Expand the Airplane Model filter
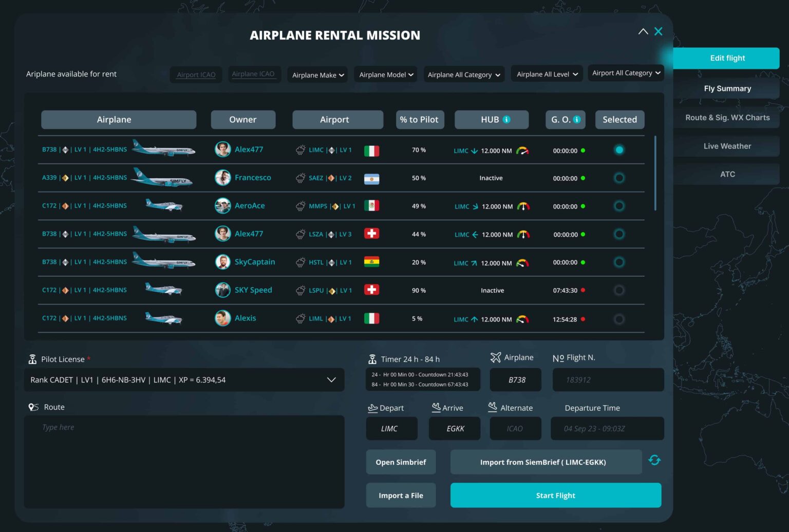789x532 pixels. [385, 74]
